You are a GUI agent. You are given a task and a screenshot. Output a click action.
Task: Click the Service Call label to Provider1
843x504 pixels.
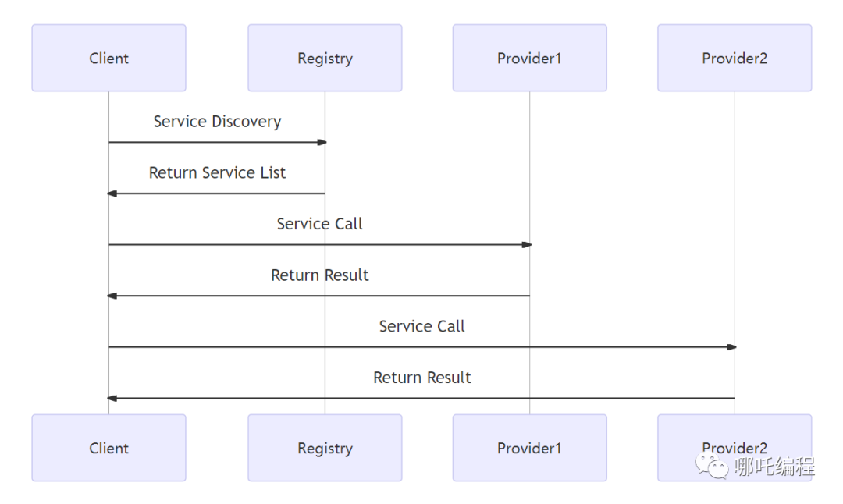(319, 223)
